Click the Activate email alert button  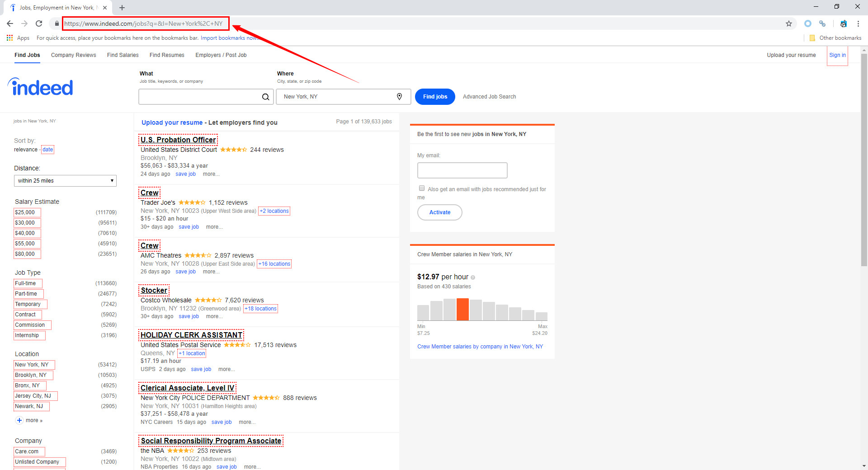point(440,212)
